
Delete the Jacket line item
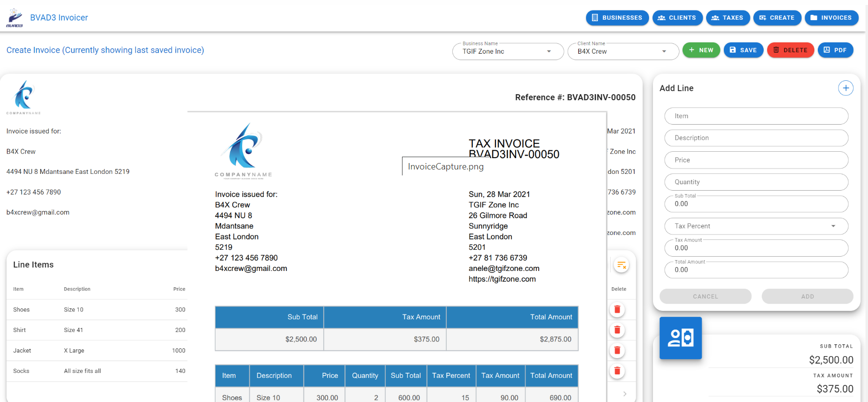(x=617, y=350)
